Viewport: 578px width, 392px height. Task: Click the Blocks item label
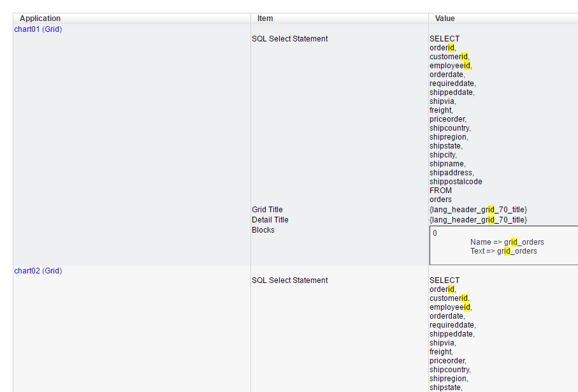coord(263,230)
